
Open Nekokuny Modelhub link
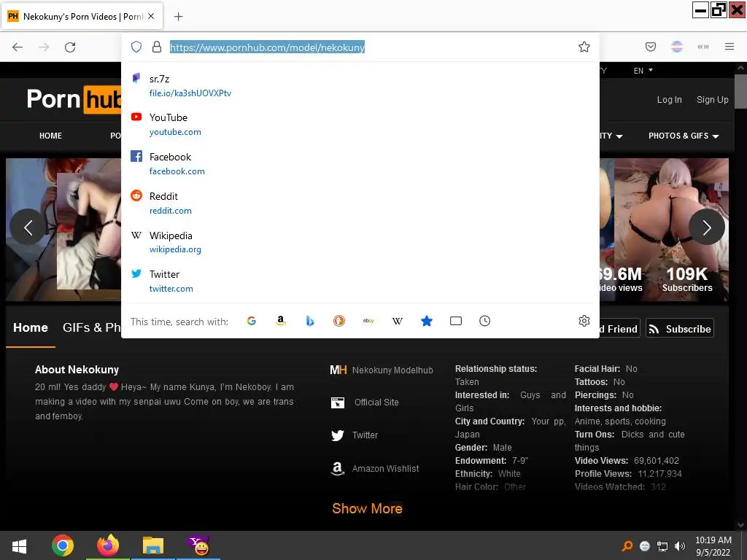click(x=382, y=370)
